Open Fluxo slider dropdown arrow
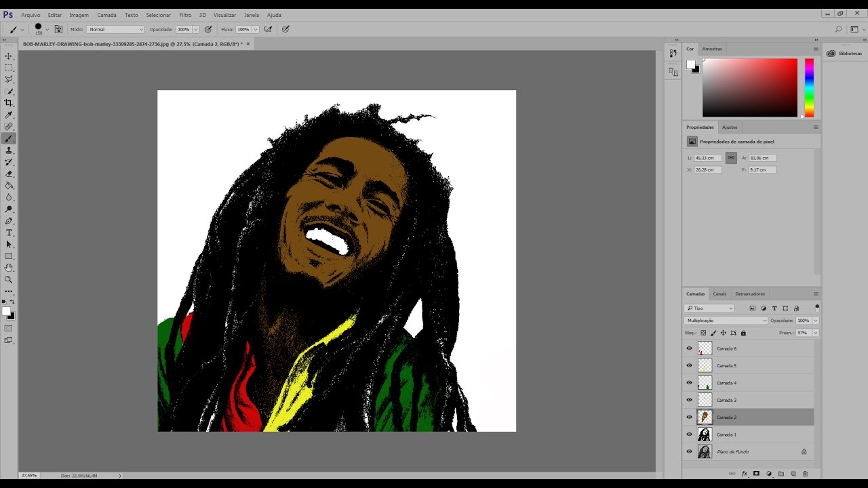The image size is (868, 488). pyautogui.click(x=256, y=29)
